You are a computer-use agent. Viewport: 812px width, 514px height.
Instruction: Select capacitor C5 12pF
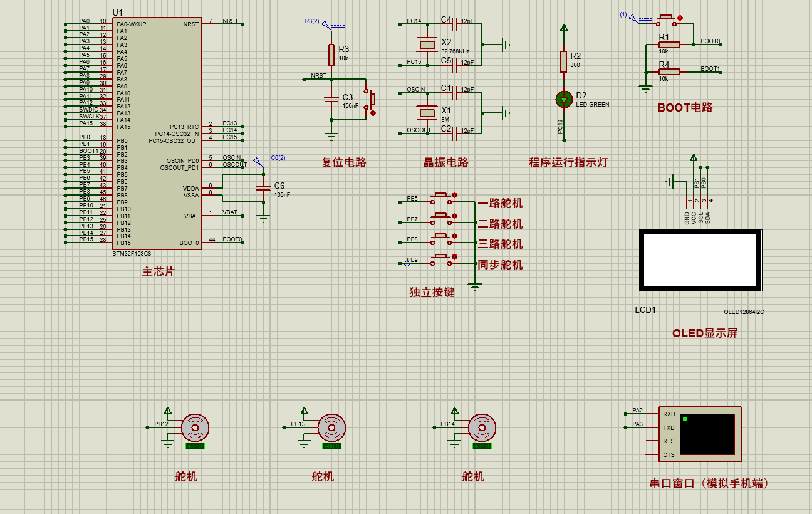click(x=455, y=65)
